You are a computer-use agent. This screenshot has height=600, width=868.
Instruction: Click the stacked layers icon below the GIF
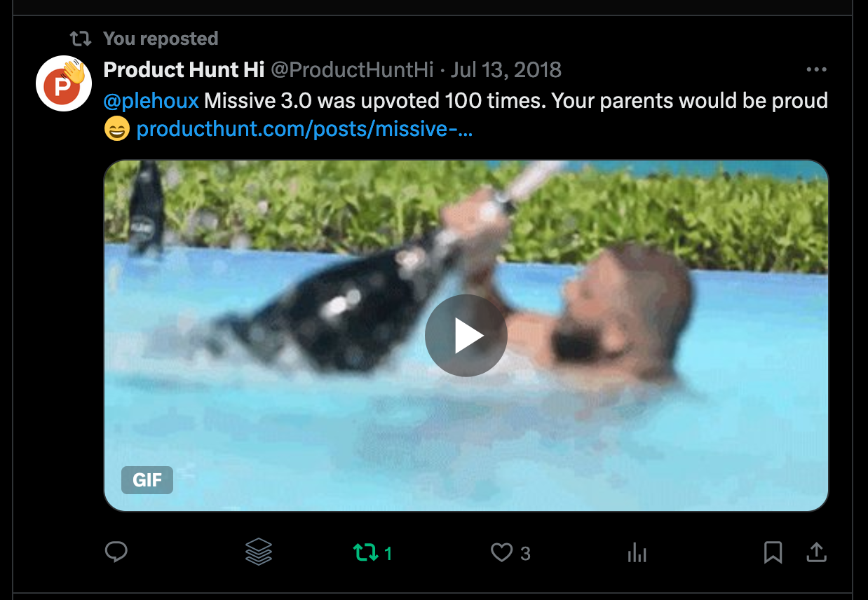[x=259, y=552]
